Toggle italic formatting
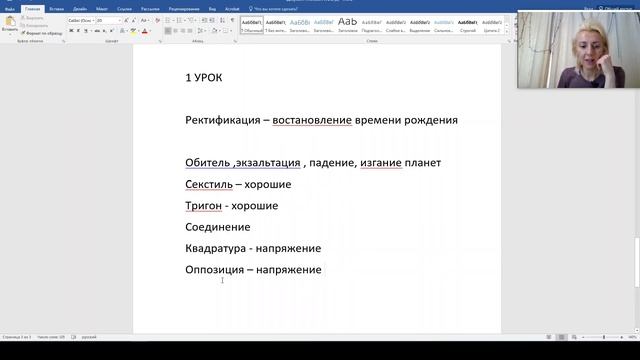Viewport: 640px width, 360px height. pos(78,31)
